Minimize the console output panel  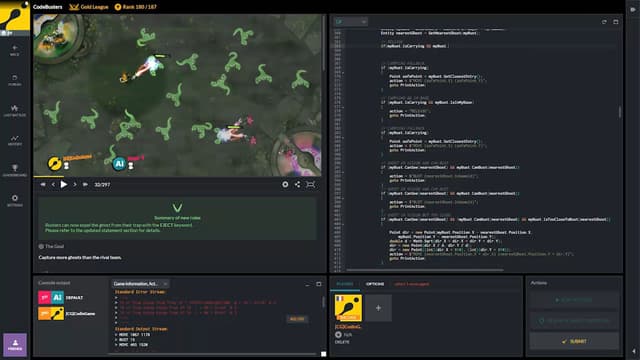tap(307, 284)
